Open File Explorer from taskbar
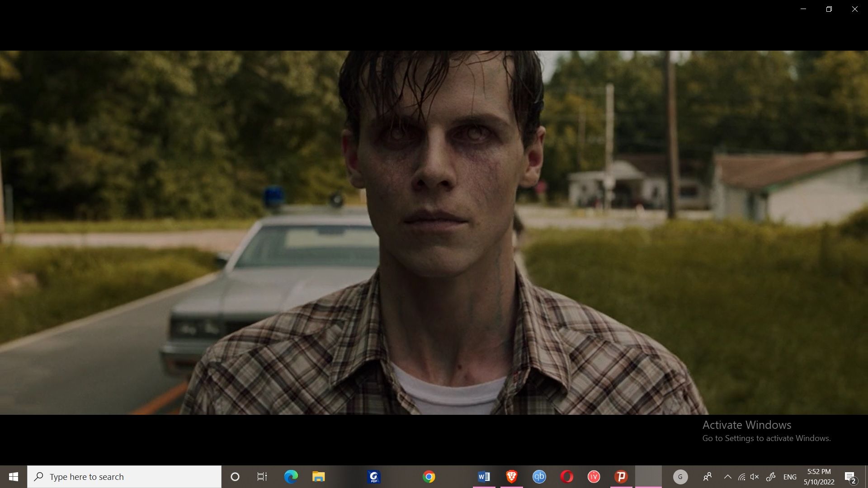 [x=318, y=477]
